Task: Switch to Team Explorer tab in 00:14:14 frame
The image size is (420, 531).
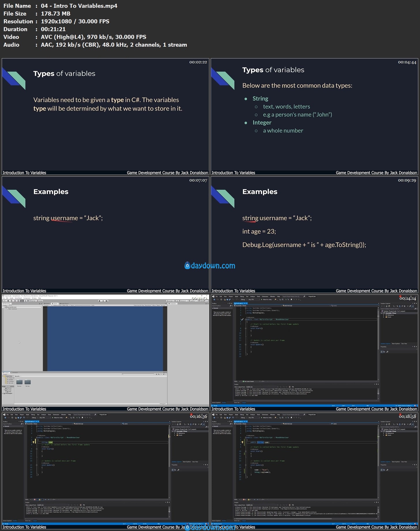Action: [x=396, y=343]
